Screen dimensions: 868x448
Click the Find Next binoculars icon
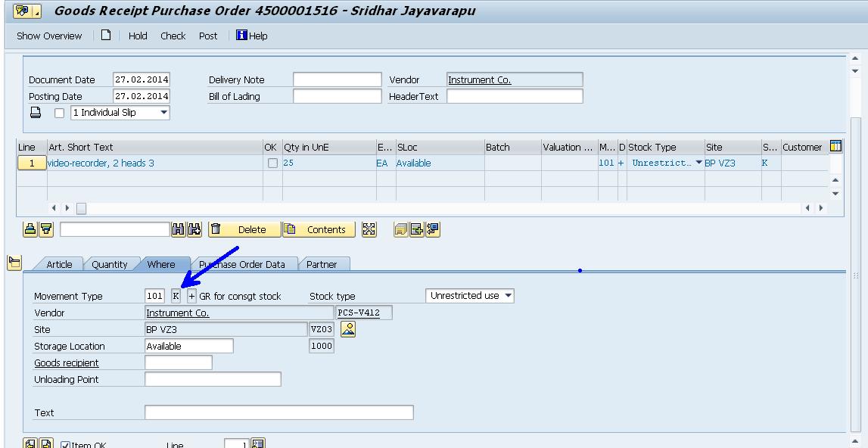[194, 229]
